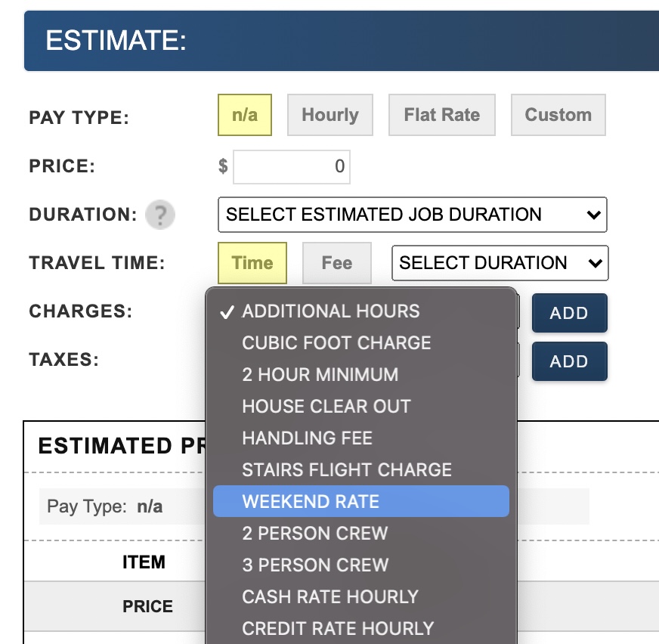
Task: Select Credit Rate Hourly option
Action: (x=361, y=628)
